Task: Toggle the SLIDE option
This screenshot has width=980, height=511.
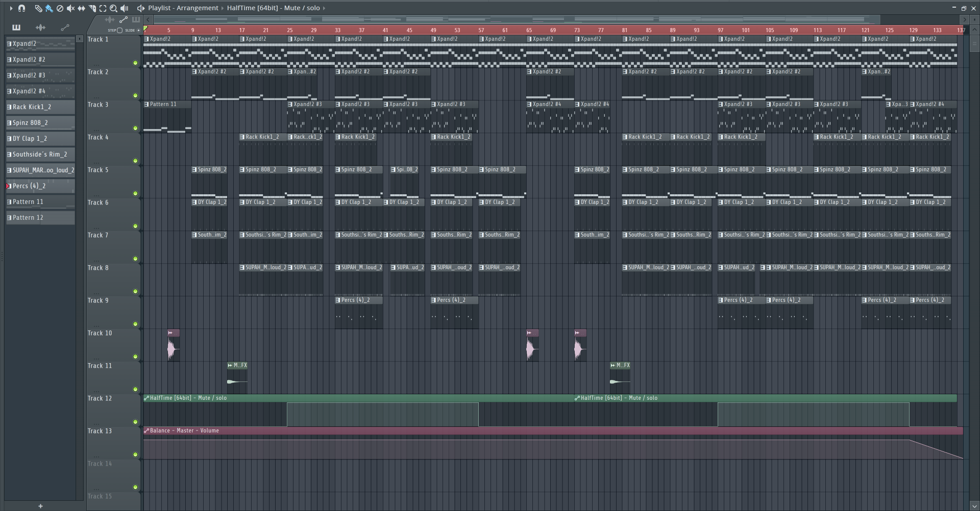Action: 138,30
